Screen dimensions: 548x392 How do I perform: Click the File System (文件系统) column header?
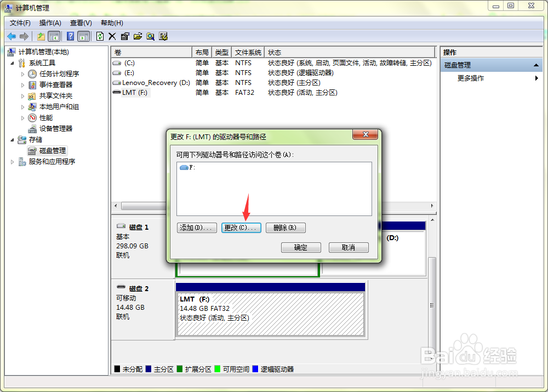(x=248, y=53)
